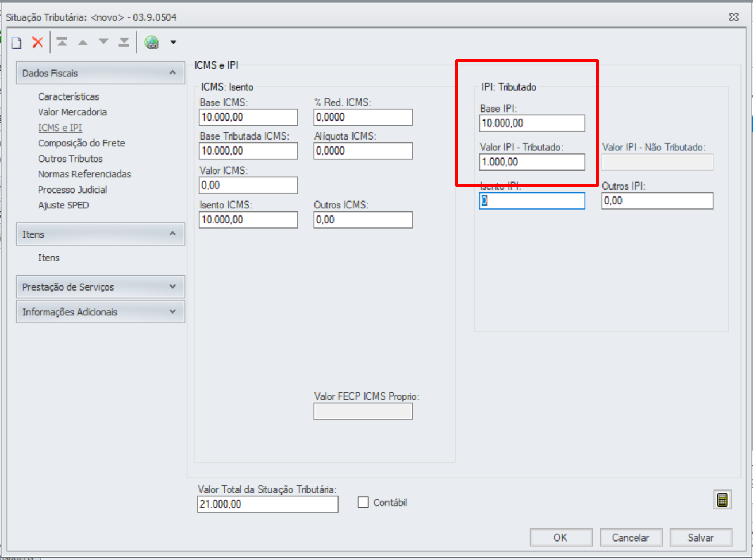753x560 pixels.
Task: Click the 'ICMS: Isento' group title
Action: (227, 87)
